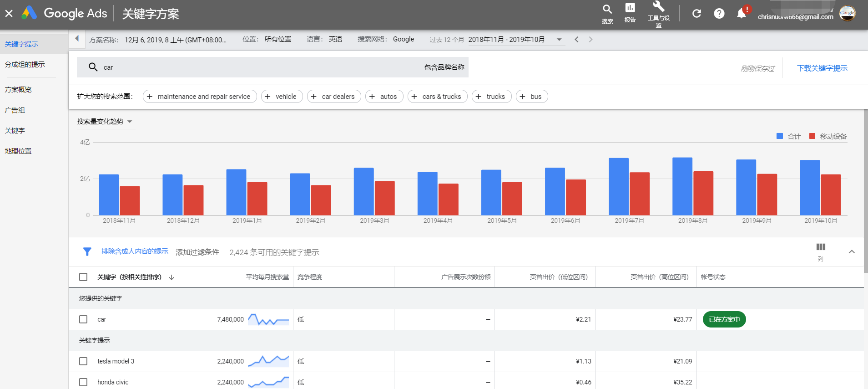This screenshot has height=389, width=868.
Task: Click exclude adult ideas filter link
Action: pyautogui.click(x=135, y=251)
